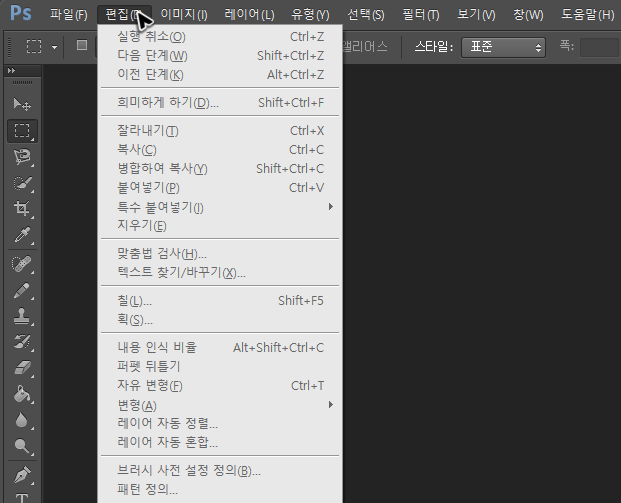Select the Crop tool
Viewport: 621px width, 503px height.
[x=22, y=209]
